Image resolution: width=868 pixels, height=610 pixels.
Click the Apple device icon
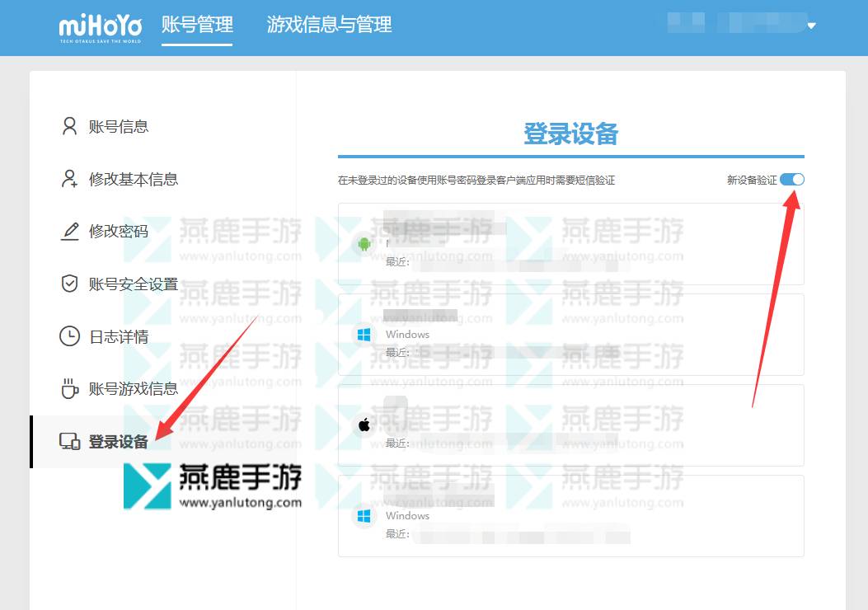(363, 425)
